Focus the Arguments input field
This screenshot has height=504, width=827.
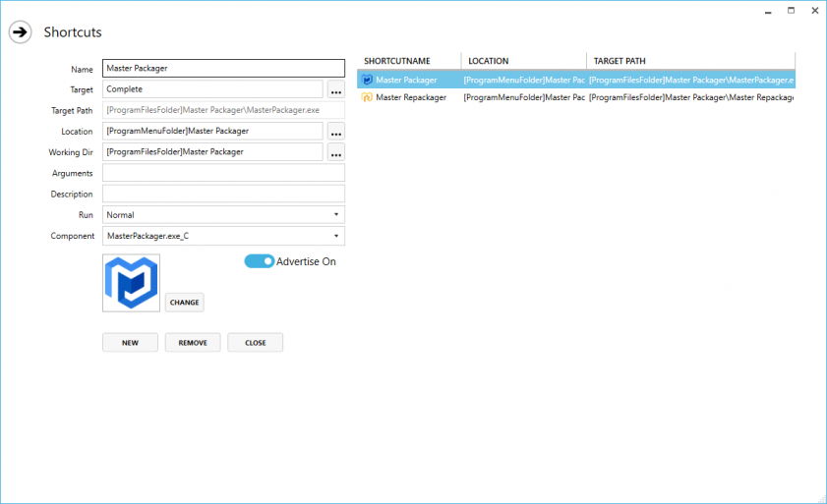(223, 173)
